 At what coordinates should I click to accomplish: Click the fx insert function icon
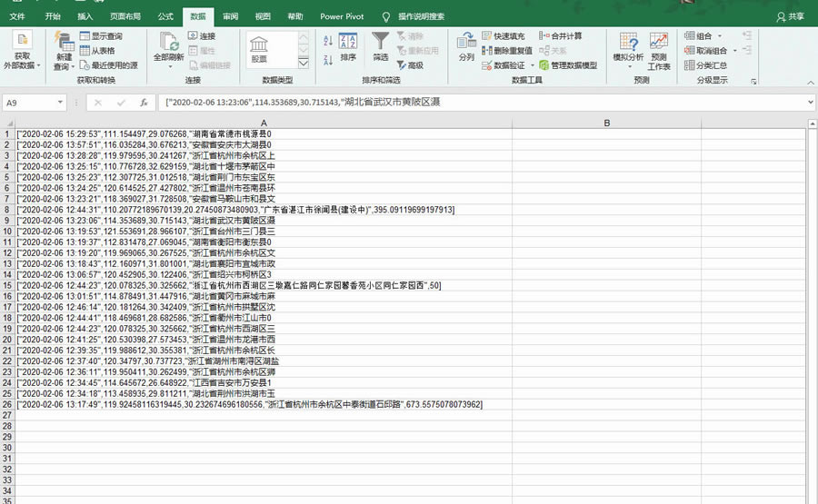pos(144,103)
